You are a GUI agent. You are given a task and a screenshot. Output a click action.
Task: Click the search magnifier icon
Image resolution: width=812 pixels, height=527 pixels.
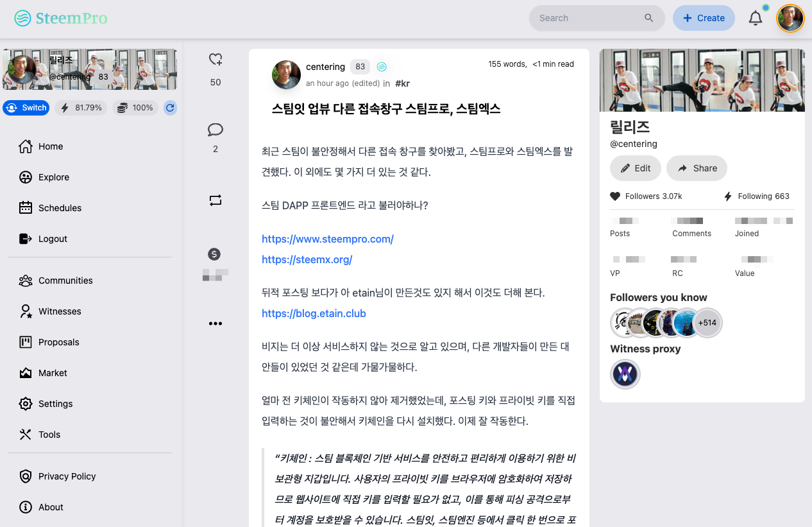pyautogui.click(x=649, y=18)
